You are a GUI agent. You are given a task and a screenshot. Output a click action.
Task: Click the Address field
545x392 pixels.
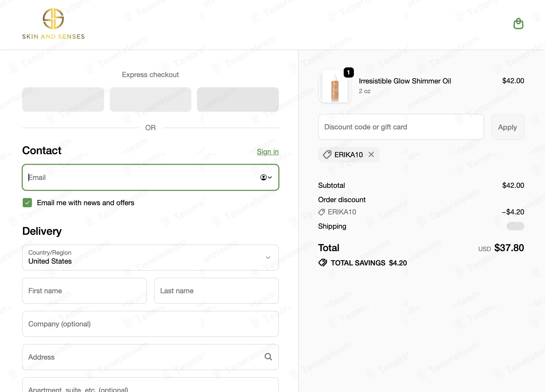point(151,357)
